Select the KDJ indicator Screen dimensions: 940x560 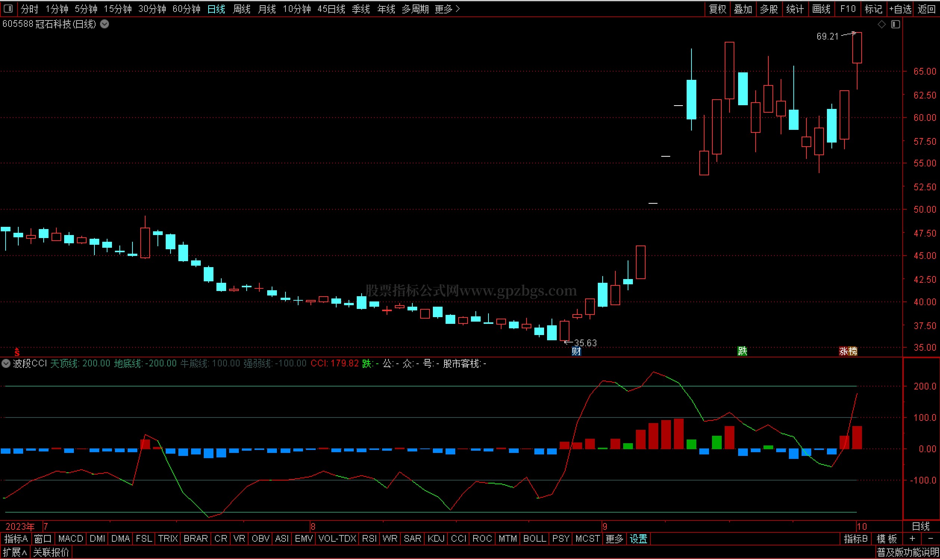(x=436, y=539)
